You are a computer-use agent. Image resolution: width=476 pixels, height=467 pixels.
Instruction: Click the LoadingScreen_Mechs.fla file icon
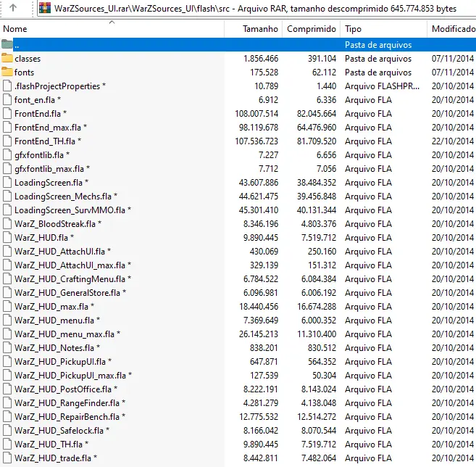[x=7, y=197]
